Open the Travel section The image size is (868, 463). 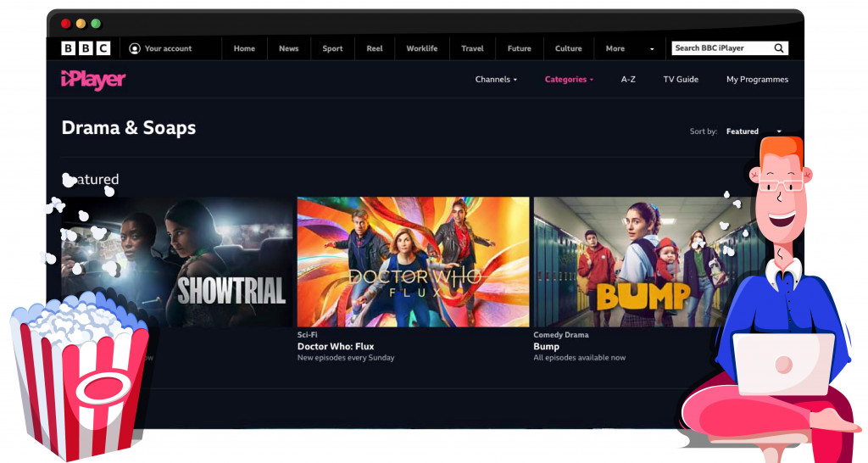[472, 48]
